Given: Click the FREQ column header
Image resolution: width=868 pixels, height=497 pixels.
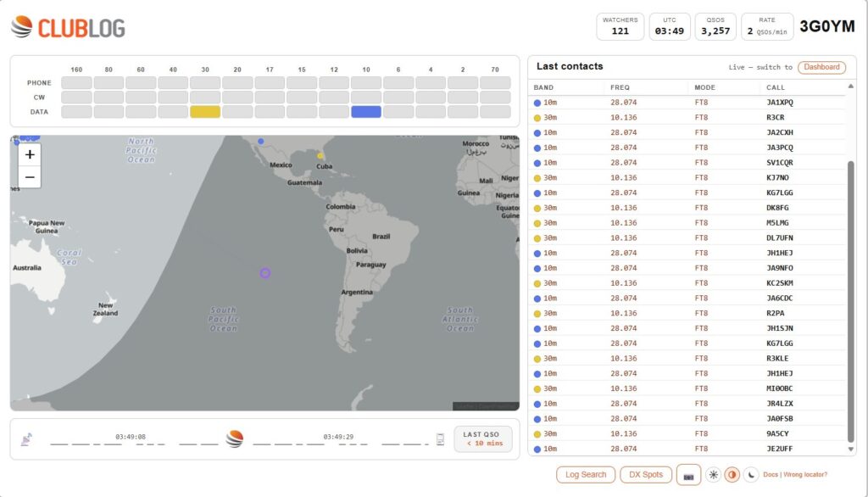Looking at the screenshot, I should pos(620,87).
